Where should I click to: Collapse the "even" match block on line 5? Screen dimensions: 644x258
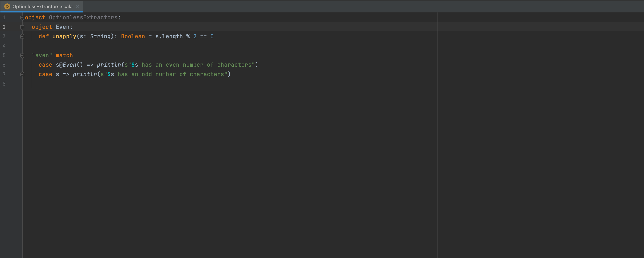tap(22, 55)
